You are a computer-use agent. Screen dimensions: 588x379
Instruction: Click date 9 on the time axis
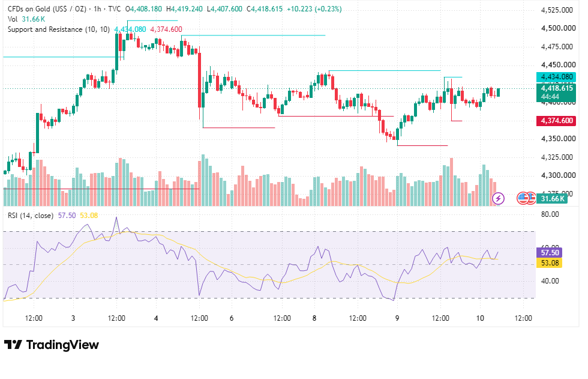pyautogui.click(x=397, y=318)
